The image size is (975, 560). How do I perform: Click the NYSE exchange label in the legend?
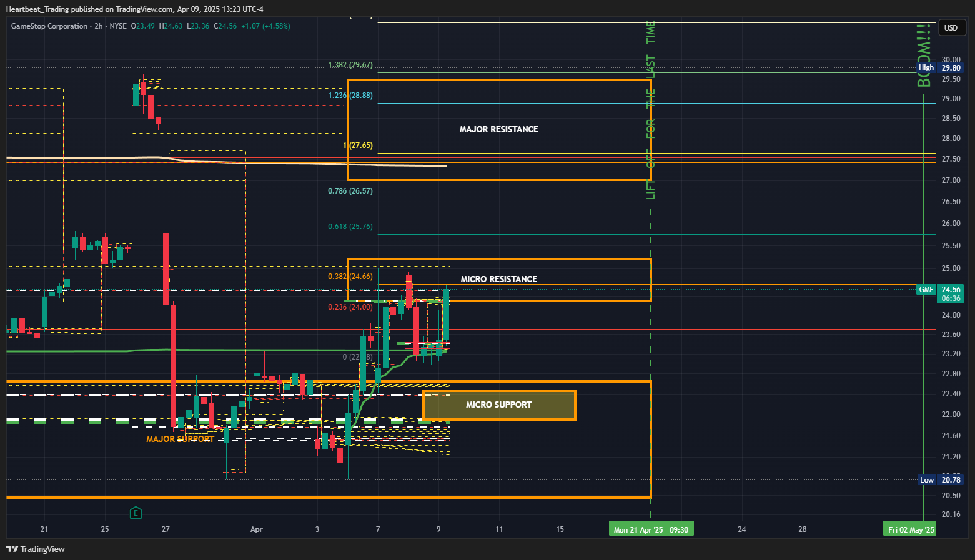[x=118, y=26]
